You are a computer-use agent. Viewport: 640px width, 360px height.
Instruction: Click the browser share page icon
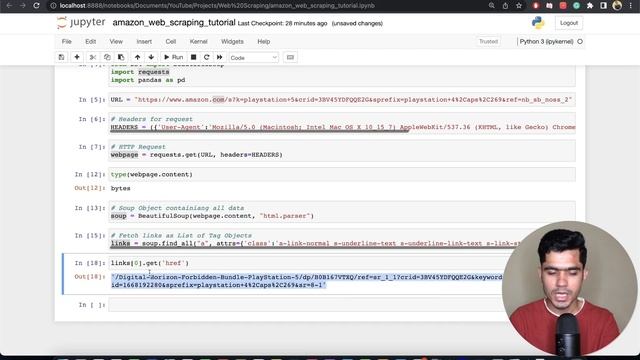pos(505,6)
